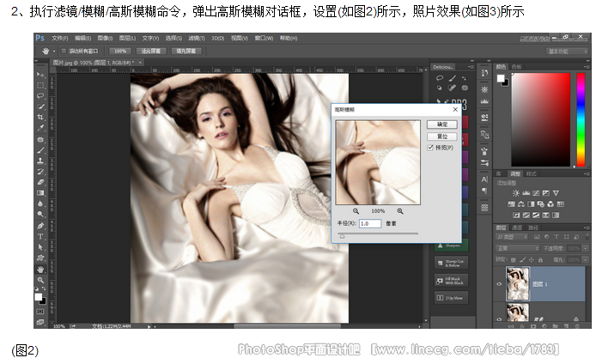Click zoom out magnifier in Gaussian Blur dialog
This screenshot has width=602, height=364.
click(x=356, y=211)
